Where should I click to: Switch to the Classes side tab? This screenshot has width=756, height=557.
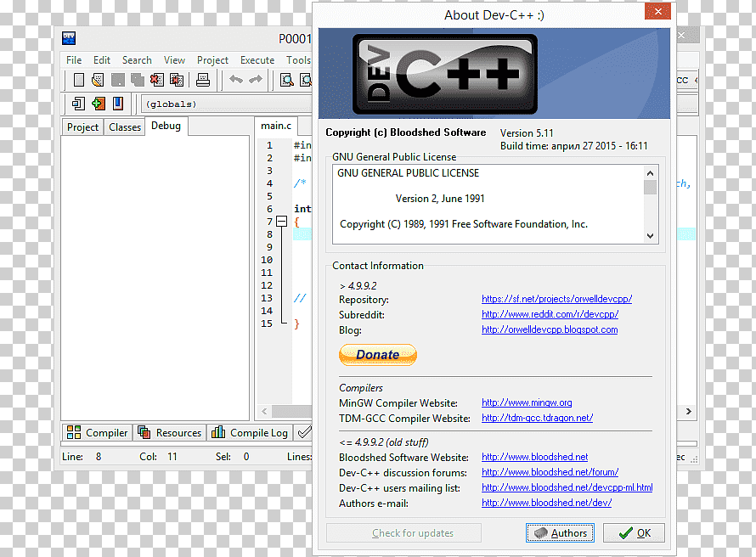click(x=125, y=127)
